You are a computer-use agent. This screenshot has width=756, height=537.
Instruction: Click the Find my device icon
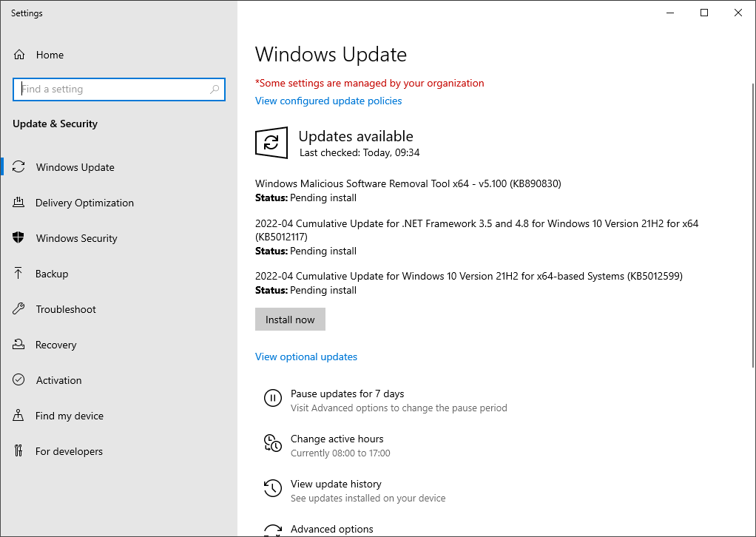click(x=19, y=415)
